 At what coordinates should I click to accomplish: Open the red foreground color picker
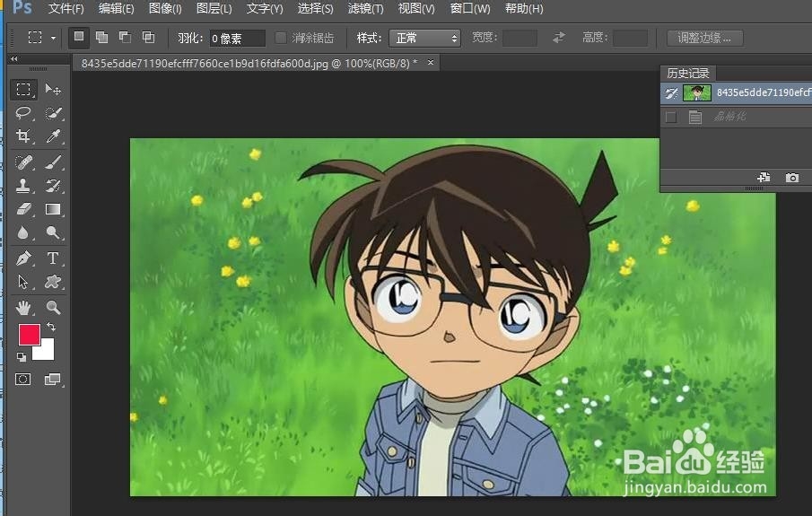(30, 335)
